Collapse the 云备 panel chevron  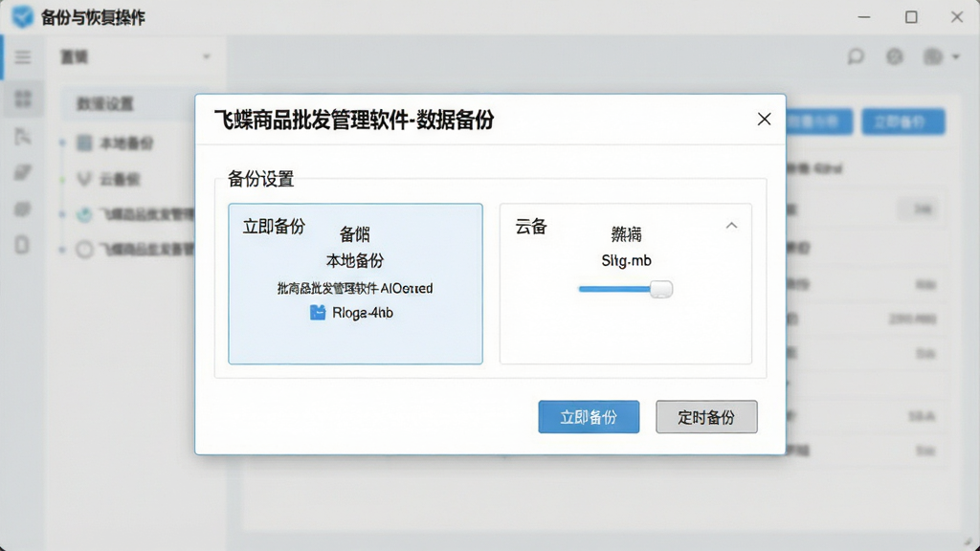[x=731, y=226]
